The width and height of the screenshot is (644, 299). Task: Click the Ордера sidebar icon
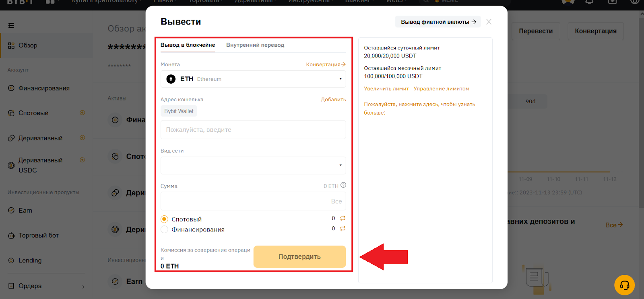[x=11, y=286]
